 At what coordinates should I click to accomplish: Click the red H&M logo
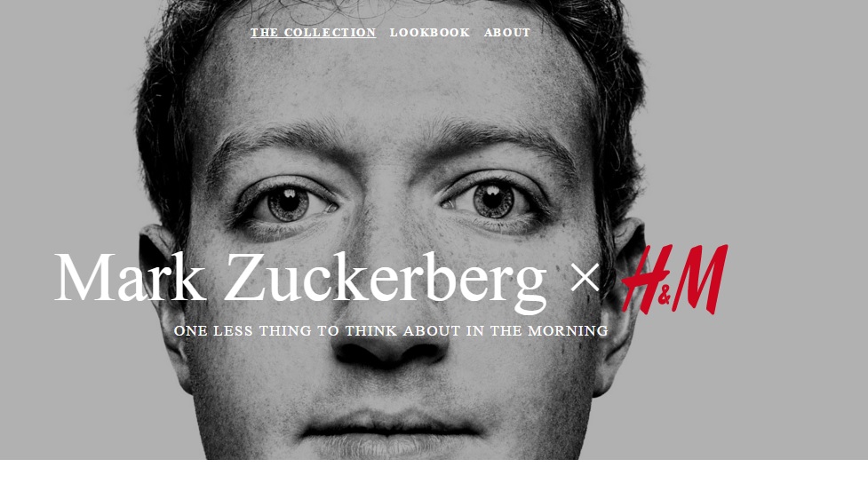pos(675,280)
